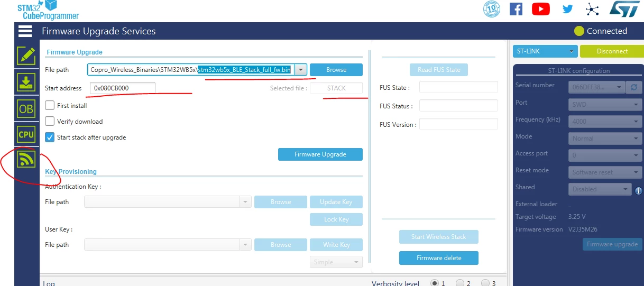Uncheck Start stack after upgrade

(x=50, y=137)
